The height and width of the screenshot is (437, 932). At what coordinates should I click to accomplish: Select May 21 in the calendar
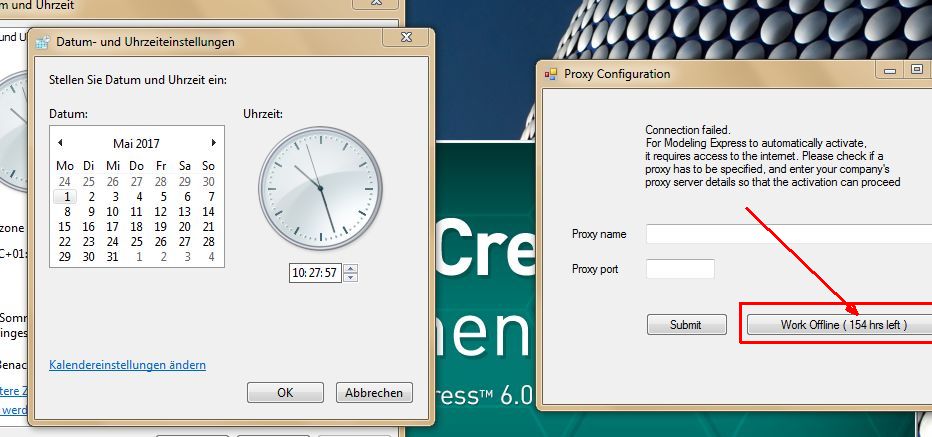point(209,227)
